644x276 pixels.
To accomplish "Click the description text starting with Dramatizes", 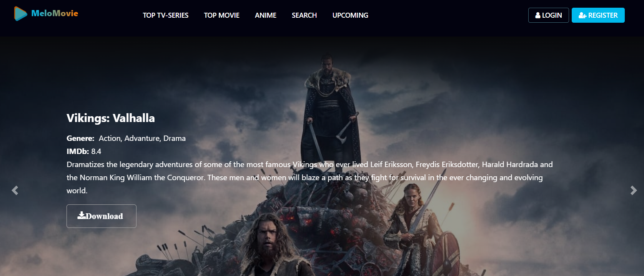I will coord(310,177).
